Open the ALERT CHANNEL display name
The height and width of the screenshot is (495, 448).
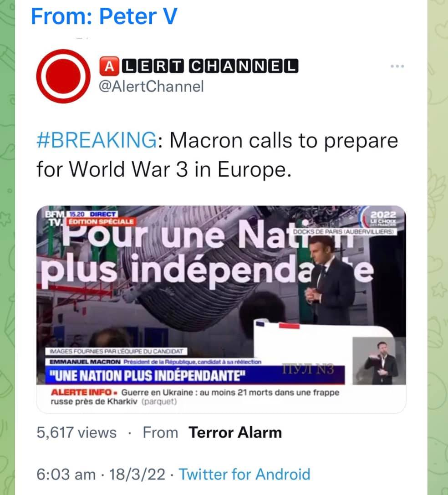199,66
